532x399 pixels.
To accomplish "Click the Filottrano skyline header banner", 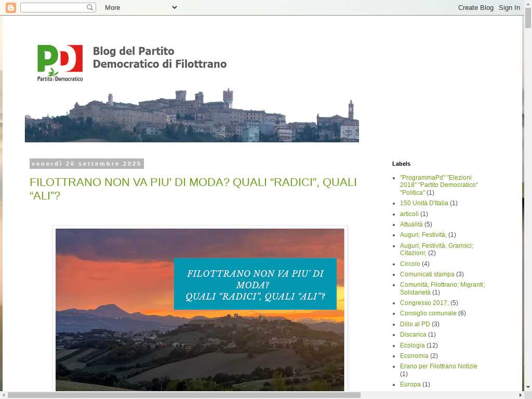I will pyautogui.click(x=192, y=117).
